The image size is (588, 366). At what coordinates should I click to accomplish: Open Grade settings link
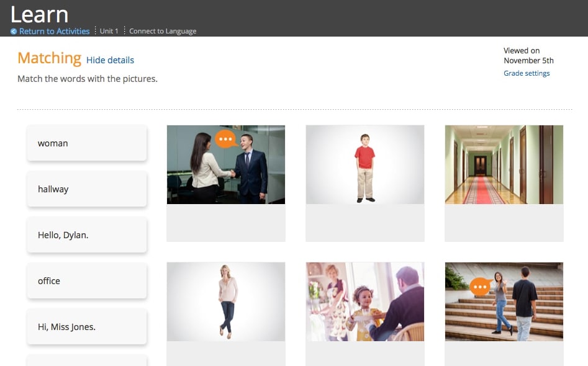(527, 73)
